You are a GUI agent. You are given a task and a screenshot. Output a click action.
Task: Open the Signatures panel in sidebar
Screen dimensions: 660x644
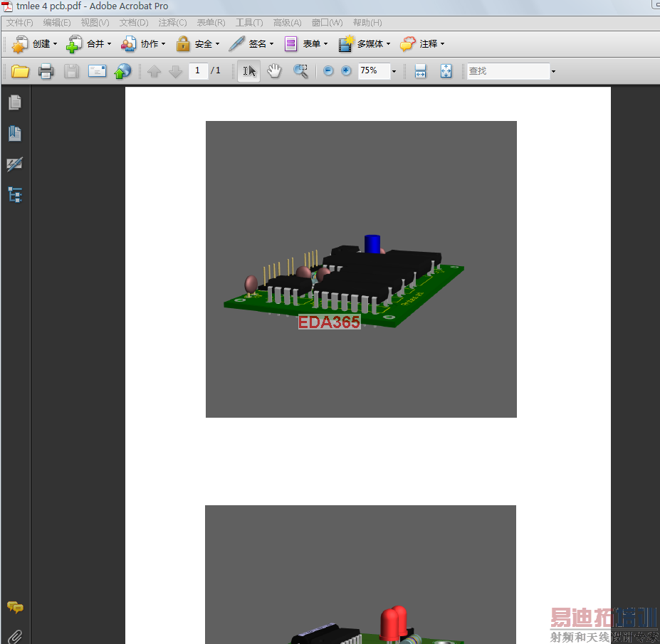click(15, 164)
